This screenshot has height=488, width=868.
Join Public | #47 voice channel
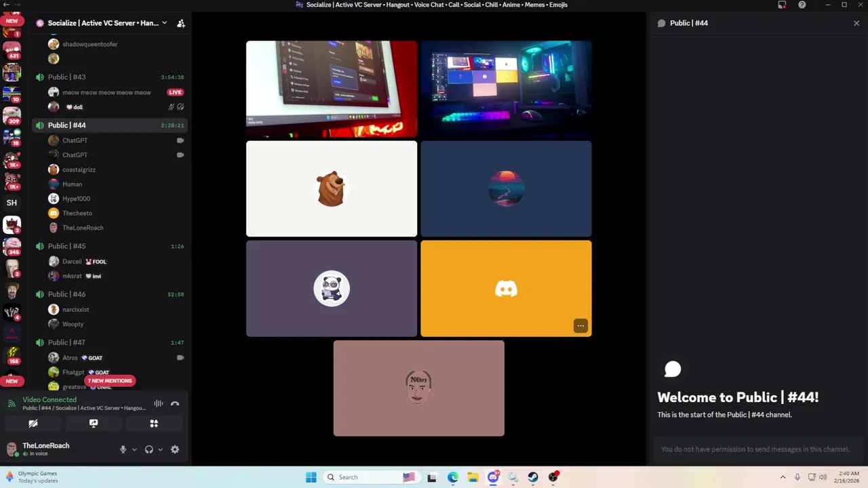(66, 342)
